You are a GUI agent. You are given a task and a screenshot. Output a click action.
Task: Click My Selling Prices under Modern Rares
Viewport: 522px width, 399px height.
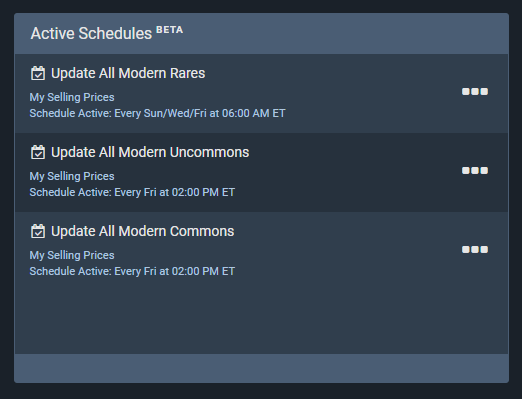click(72, 97)
